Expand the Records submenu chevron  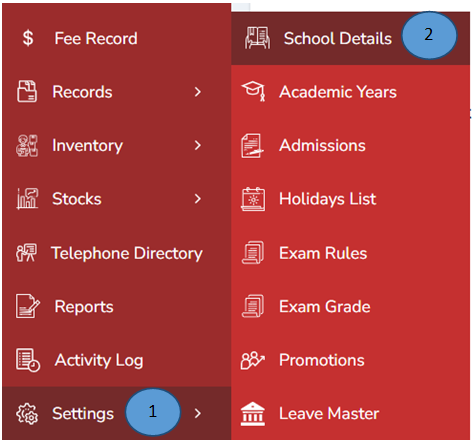(x=198, y=92)
